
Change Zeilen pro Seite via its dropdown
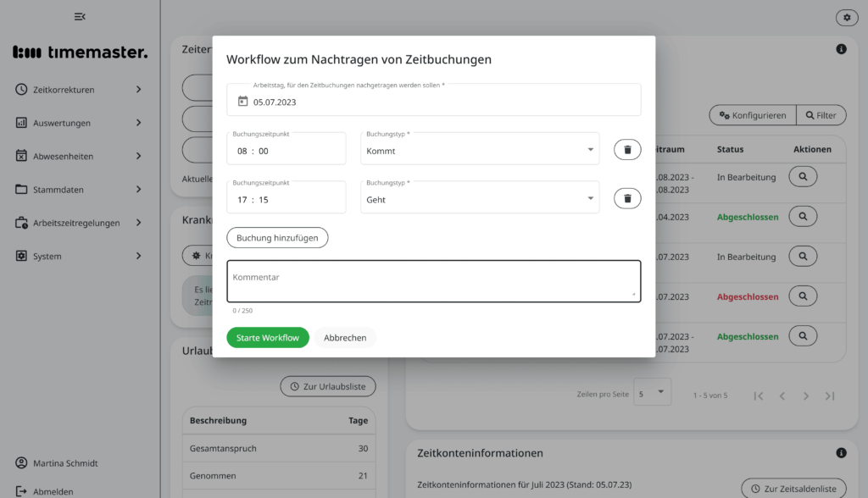click(652, 392)
